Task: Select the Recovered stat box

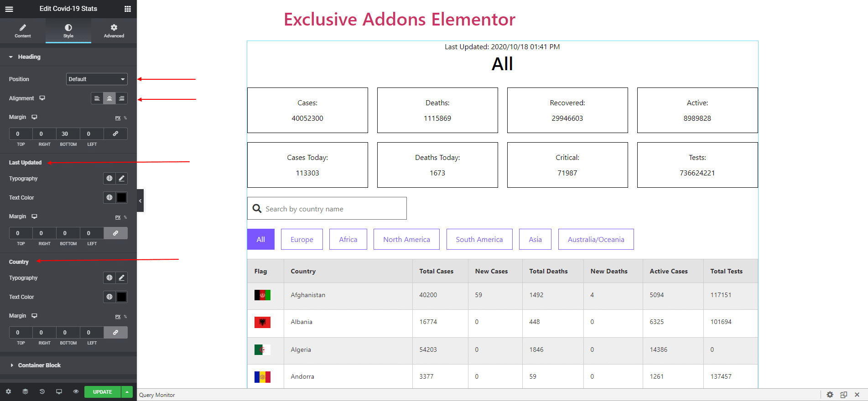Action: pyautogui.click(x=567, y=110)
